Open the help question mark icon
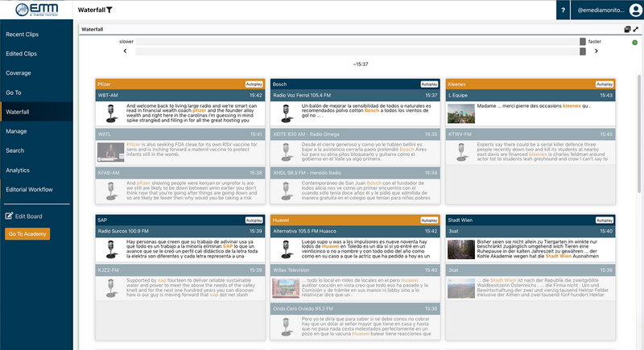The height and width of the screenshot is (350, 644). point(563,10)
